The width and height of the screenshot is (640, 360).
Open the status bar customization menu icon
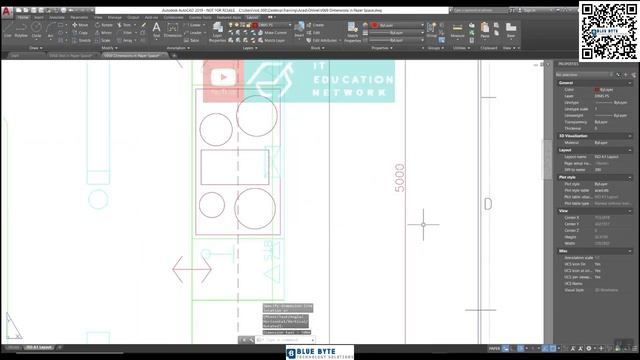coord(635,348)
